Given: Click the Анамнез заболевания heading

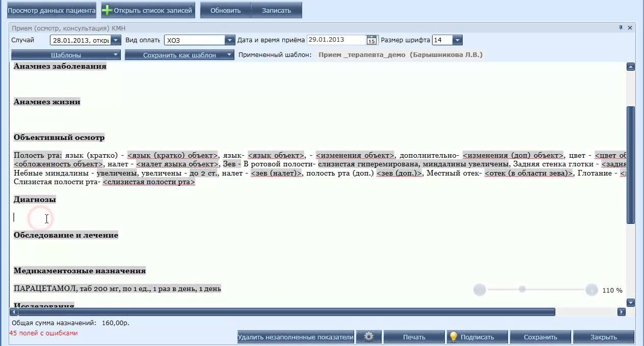Looking at the screenshot, I should tap(60, 66).
